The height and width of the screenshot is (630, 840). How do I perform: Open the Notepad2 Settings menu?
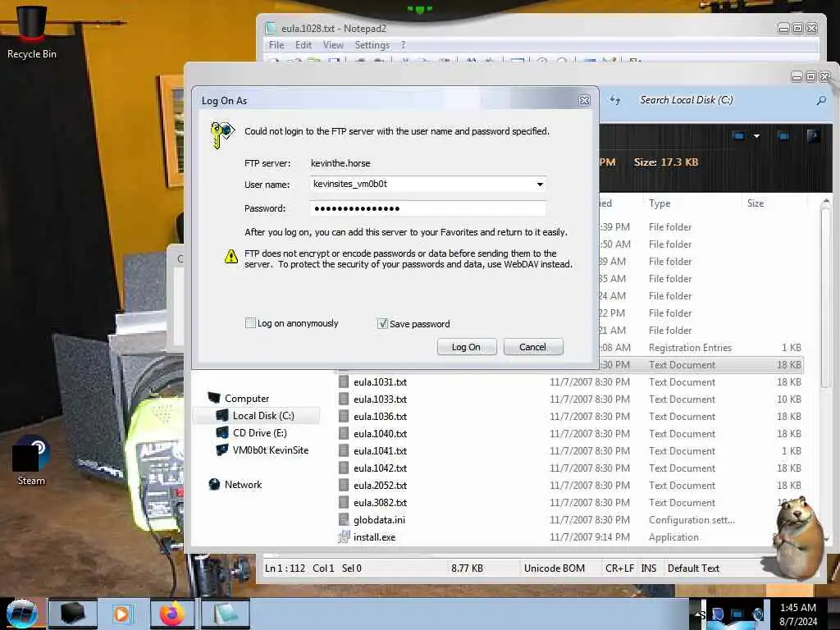pyautogui.click(x=372, y=45)
